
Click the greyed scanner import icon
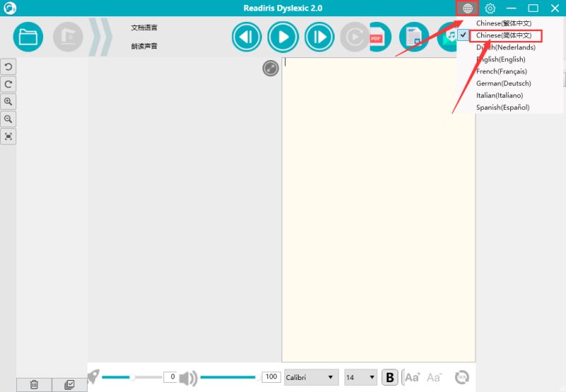(68, 37)
